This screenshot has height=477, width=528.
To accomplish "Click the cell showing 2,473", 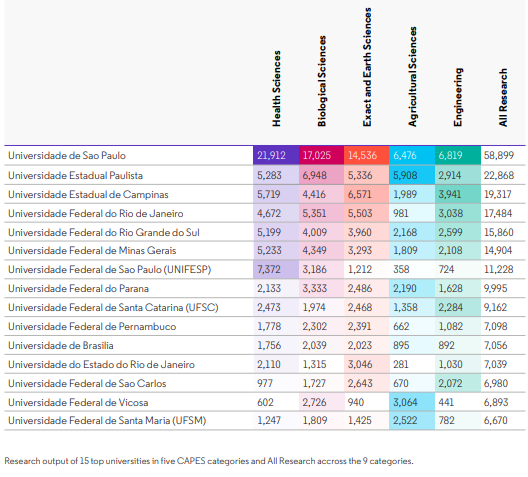I will click(276, 307).
